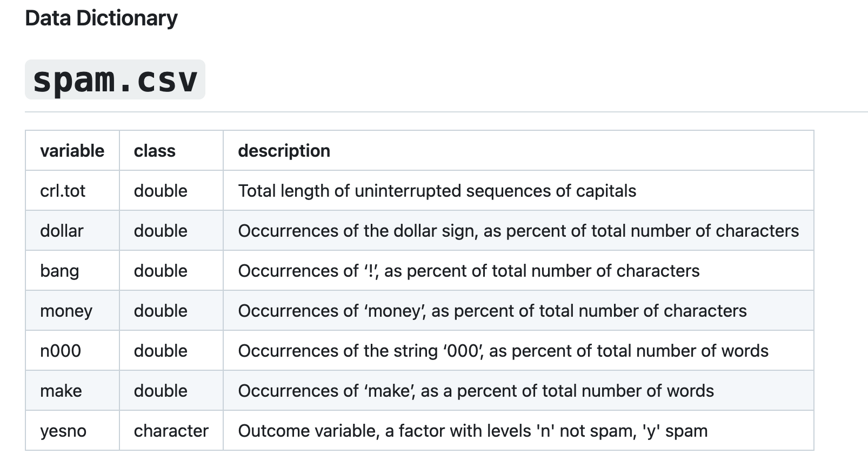Viewport: 868px width, 467px height.
Task: Click the string '000' occurrences description
Action: [503, 351]
